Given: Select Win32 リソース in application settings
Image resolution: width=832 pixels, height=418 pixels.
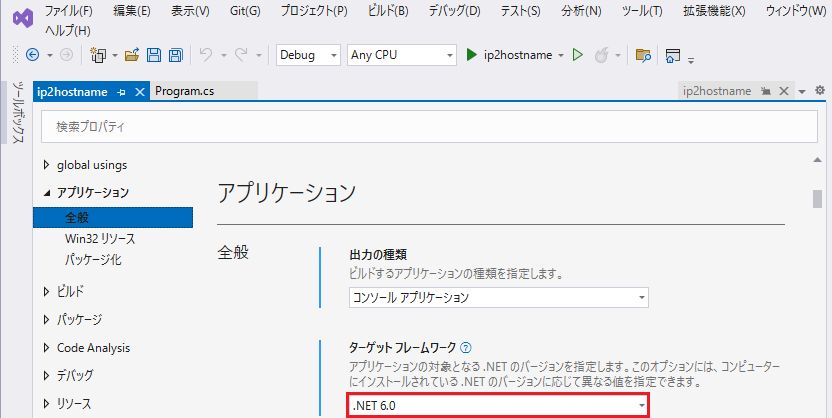Looking at the screenshot, I should click(100, 239).
